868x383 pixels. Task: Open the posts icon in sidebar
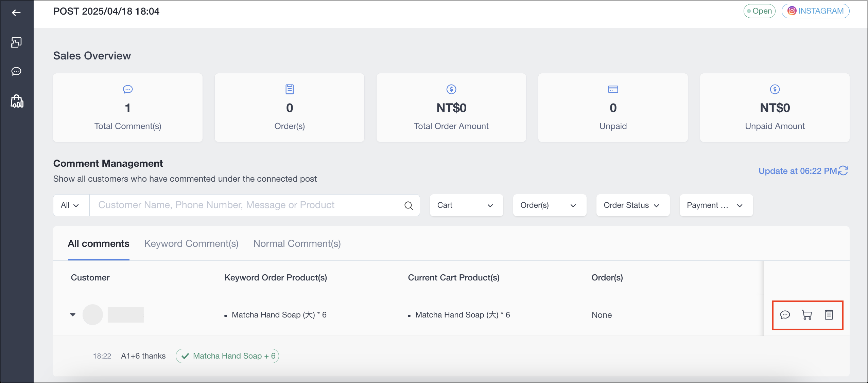16,42
